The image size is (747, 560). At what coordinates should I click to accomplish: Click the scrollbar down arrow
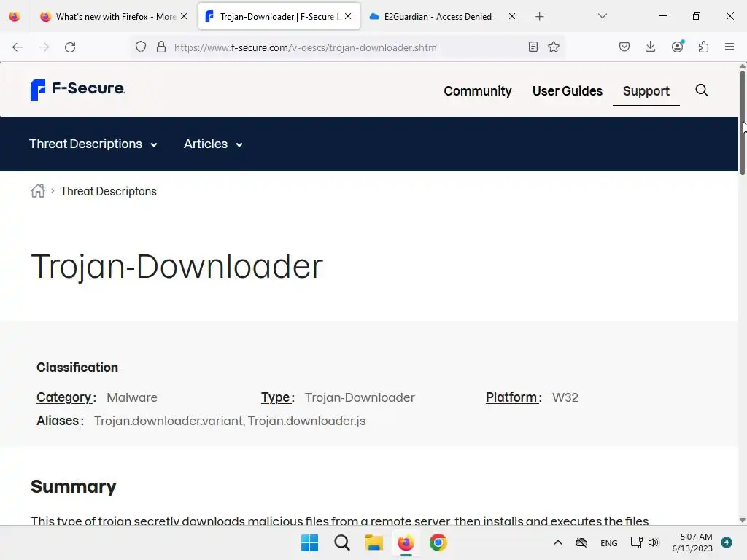coord(742,521)
